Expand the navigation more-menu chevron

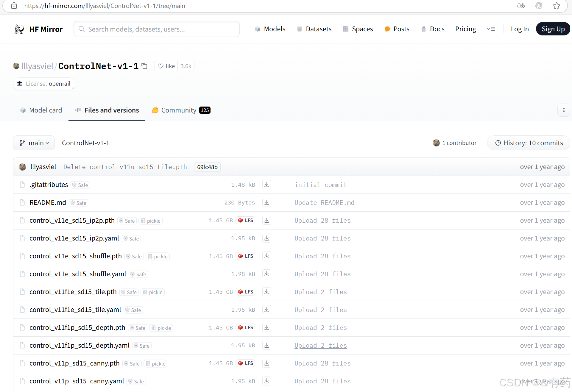491,29
